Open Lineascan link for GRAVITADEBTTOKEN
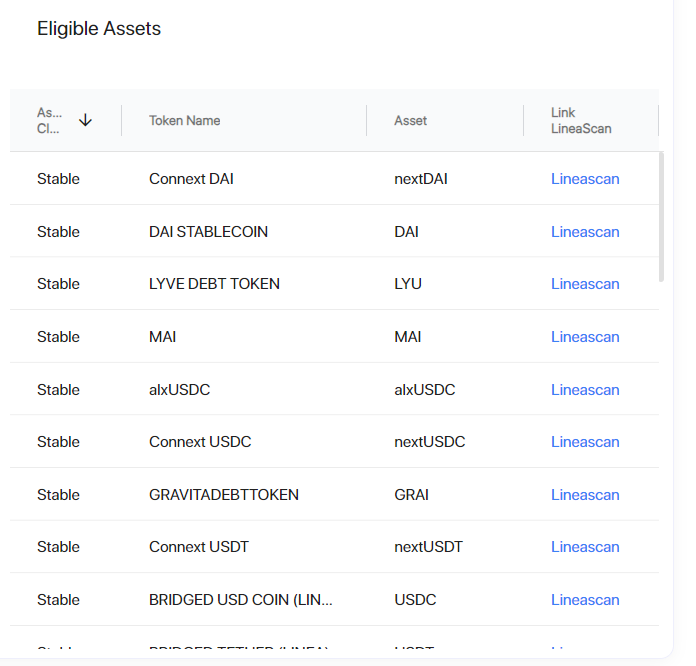Image resolution: width=696 pixels, height=666 pixels. 585,495
